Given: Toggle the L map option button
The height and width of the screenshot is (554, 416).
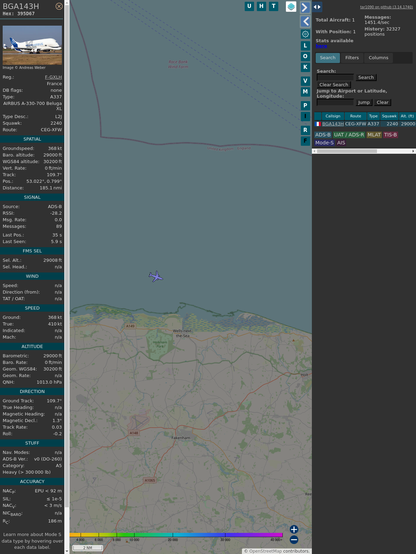Looking at the screenshot, I should pyautogui.click(x=305, y=46).
